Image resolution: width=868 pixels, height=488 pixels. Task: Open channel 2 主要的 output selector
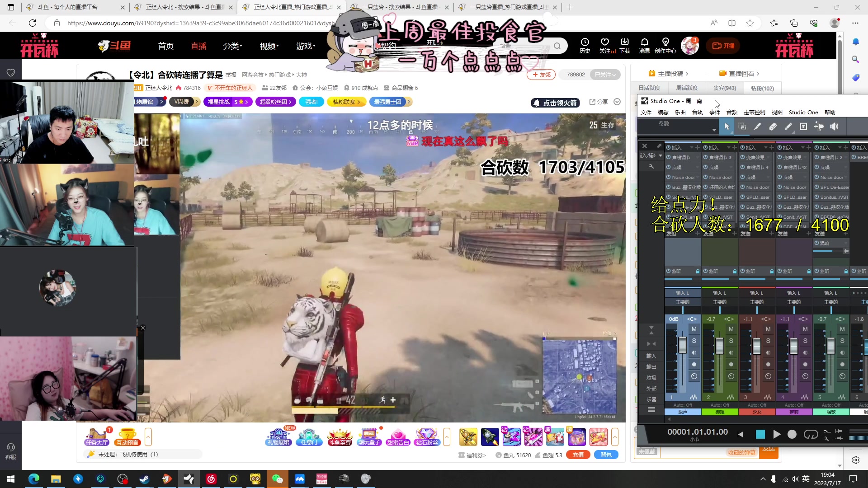tap(720, 302)
